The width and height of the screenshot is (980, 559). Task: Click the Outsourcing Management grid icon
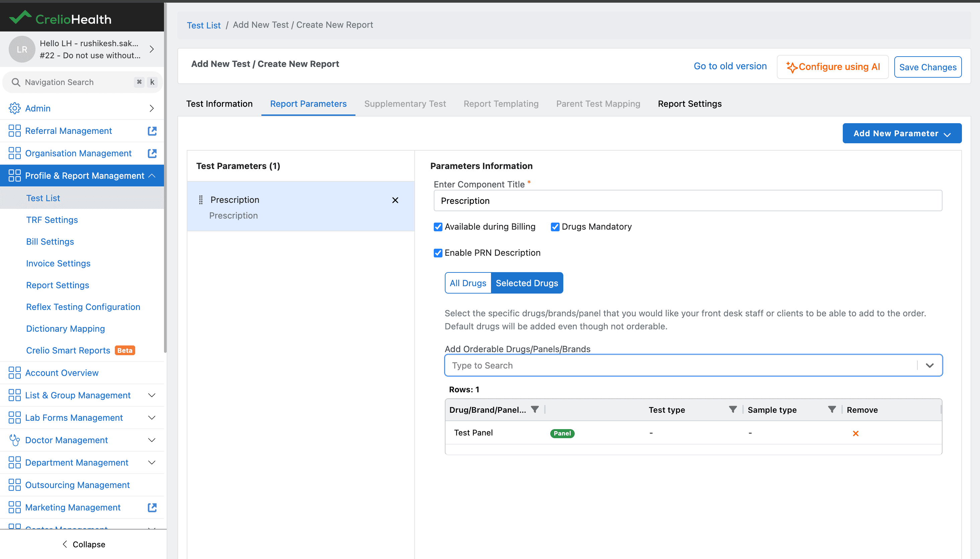[15, 485]
